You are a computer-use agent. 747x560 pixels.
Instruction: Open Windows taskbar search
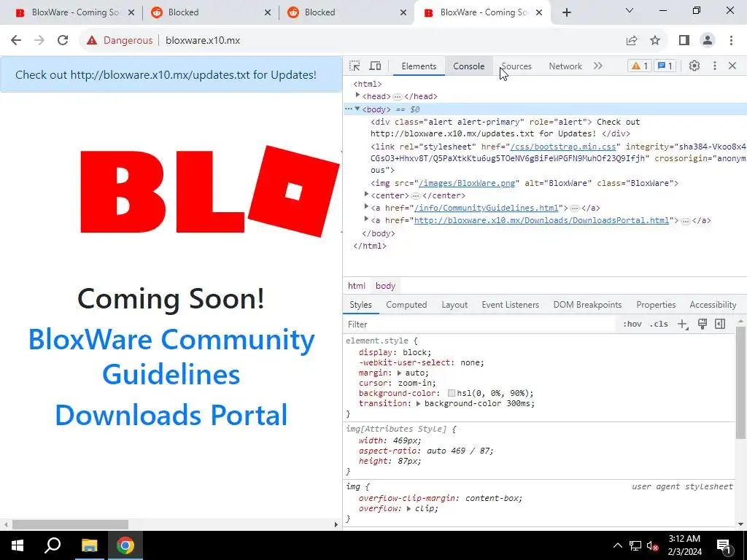click(x=53, y=545)
